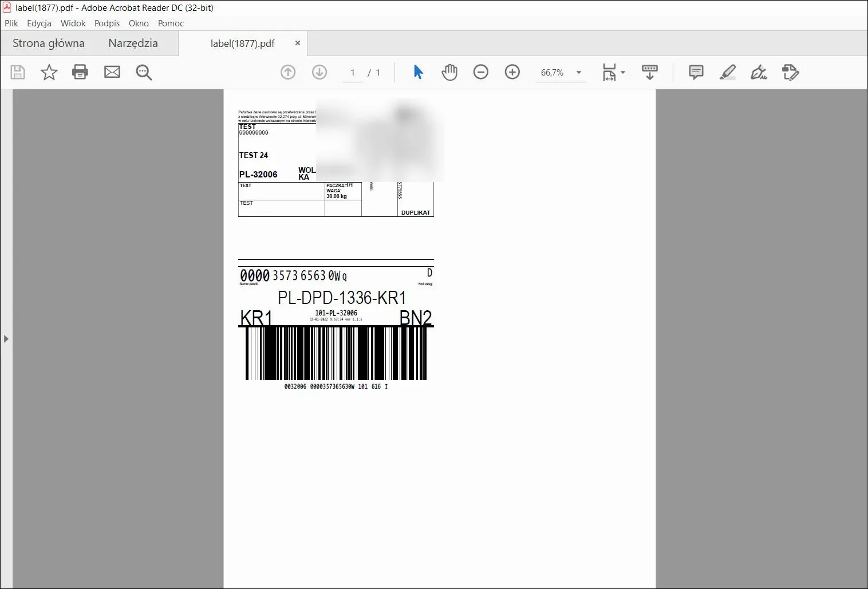868x589 pixels.
Task: Zoom out with the minus button
Action: 481,72
